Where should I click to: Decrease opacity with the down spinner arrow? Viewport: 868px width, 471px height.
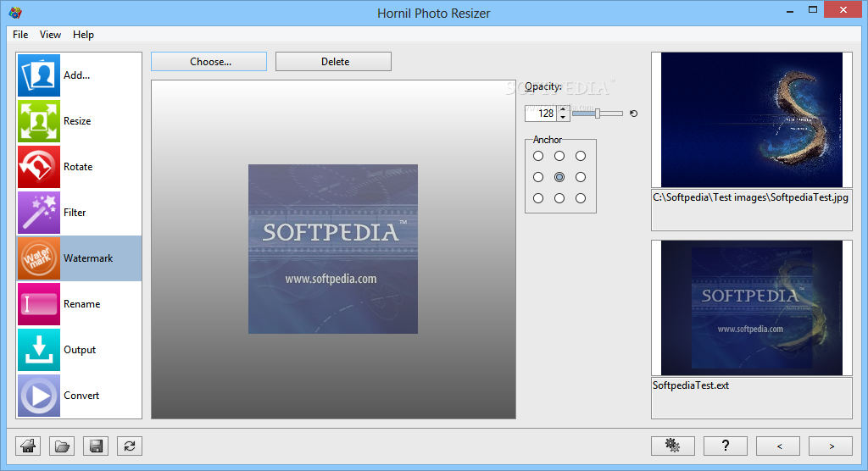[563, 117]
